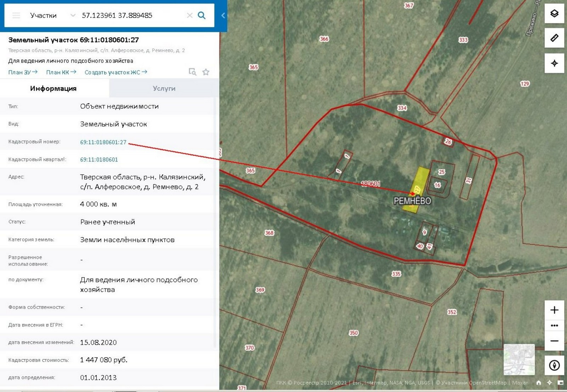Select the Информация tab
Screen dimensions: 567x392
pos(53,89)
